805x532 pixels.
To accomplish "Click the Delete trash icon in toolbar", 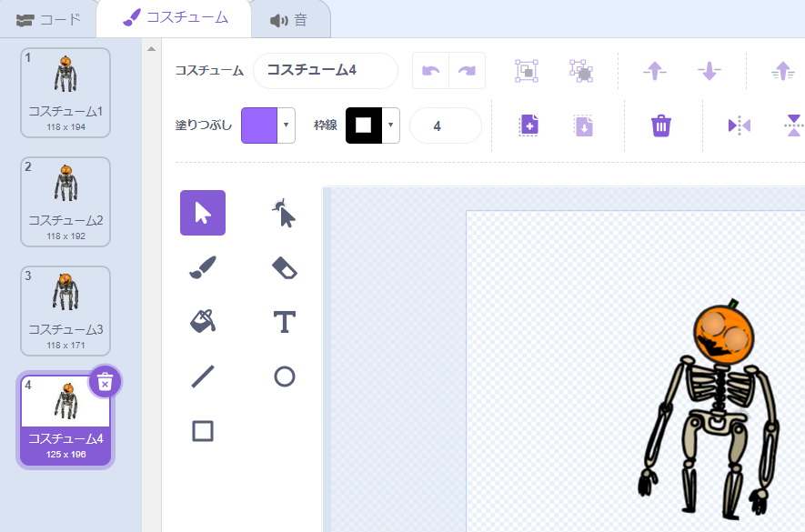I will point(660,125).
